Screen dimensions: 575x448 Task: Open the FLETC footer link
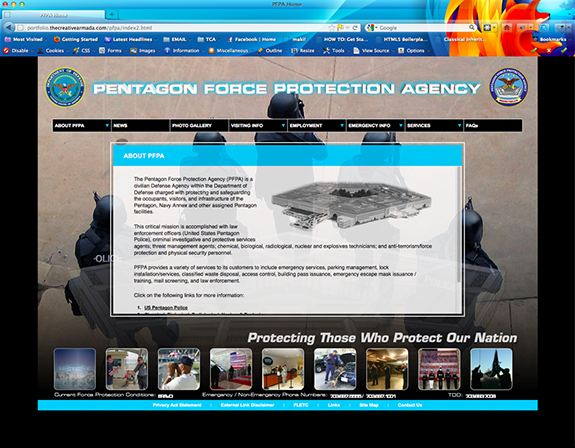coord(301,405)
